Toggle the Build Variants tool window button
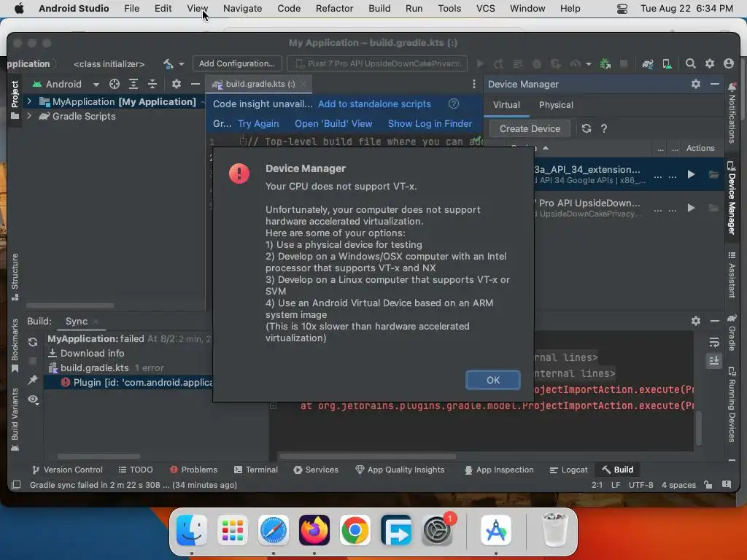This screenshot has width=747, height=560. [x=15, y=419]
